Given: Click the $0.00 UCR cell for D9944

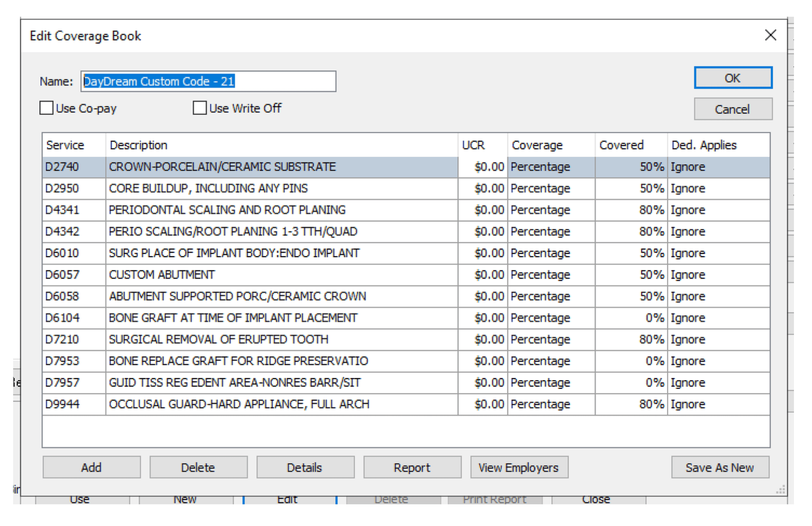Looking at the screenshot, I should (483, 404).
